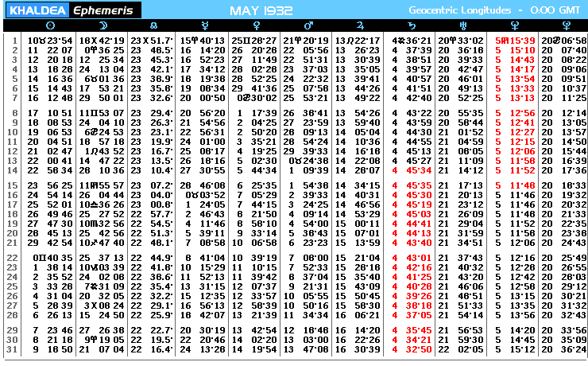Click Mars ingress 0♉24'38 on day 13
Image resolution: width=588 pixels, height=366 pixels.
[x=308, y=161]
